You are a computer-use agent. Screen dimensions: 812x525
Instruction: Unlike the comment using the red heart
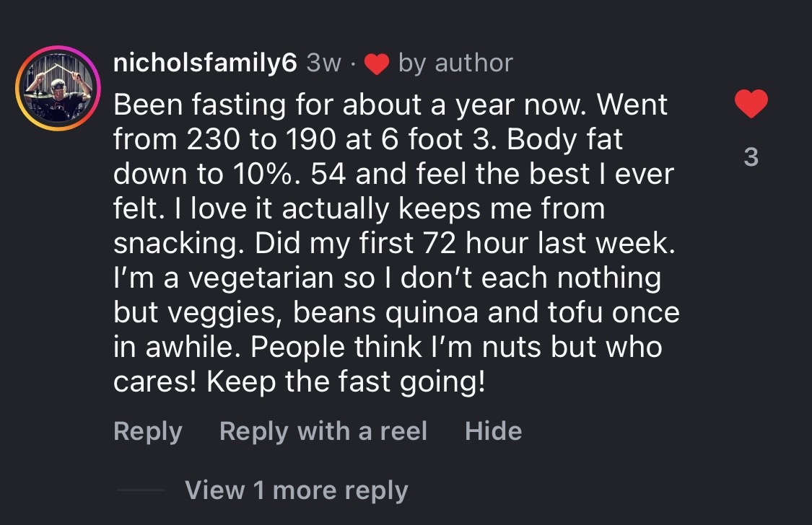(x=751, y=105)
